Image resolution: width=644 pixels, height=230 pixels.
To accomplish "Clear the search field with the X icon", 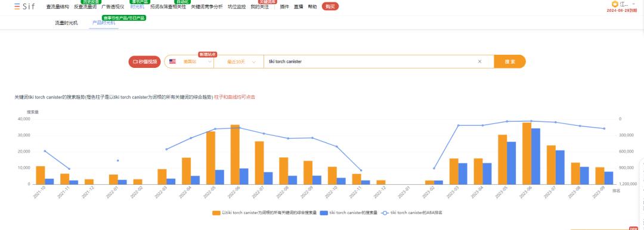I will coord(479,61).
